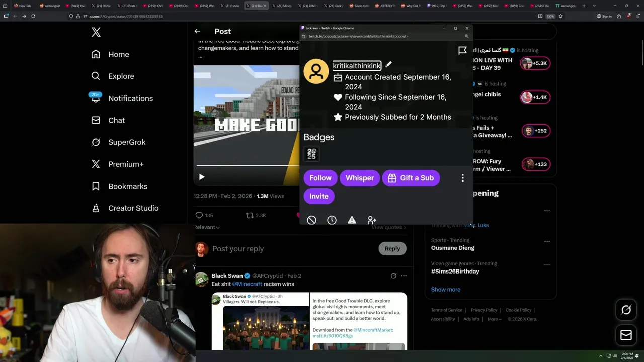Open Chat in X sidebar
This screenshot has width=644, height=362.
pos(108,120)
